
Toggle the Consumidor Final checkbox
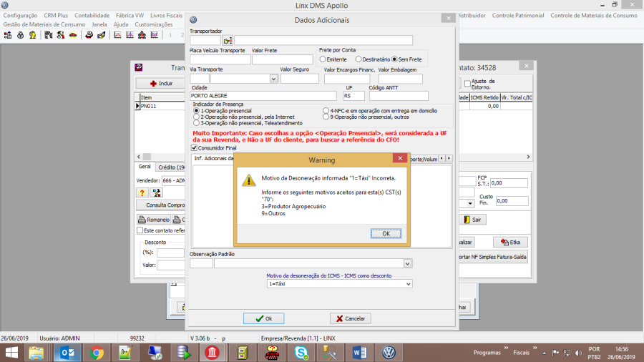click(x=194, y=148)
